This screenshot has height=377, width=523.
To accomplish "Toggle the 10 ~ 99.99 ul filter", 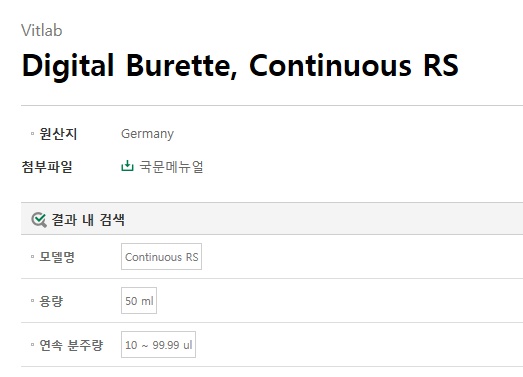I will [158, 345].
